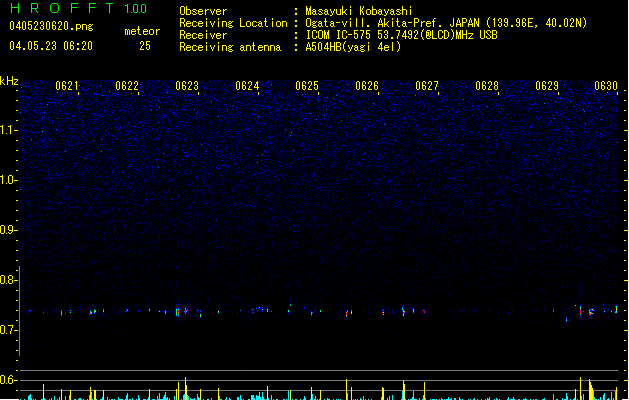Select the meteor count value 25
Screen dimensions: 629x400
(x=145, y=46)
